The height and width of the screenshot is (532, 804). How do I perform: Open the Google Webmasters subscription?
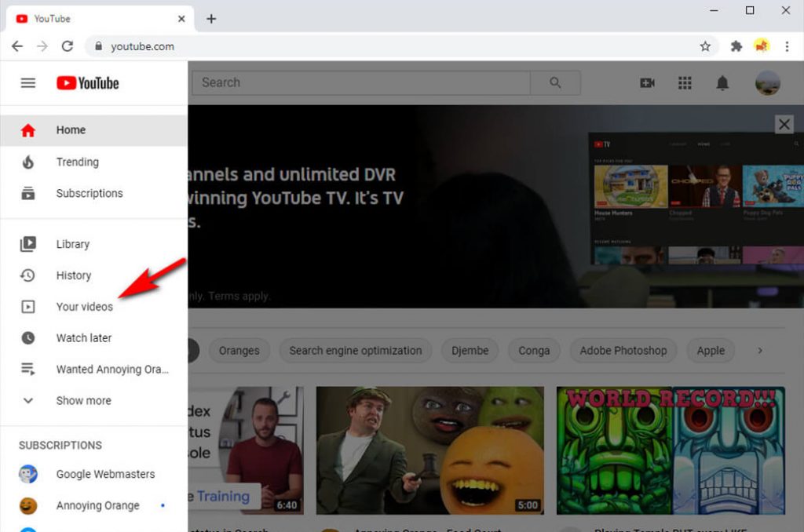coord(94,474)
